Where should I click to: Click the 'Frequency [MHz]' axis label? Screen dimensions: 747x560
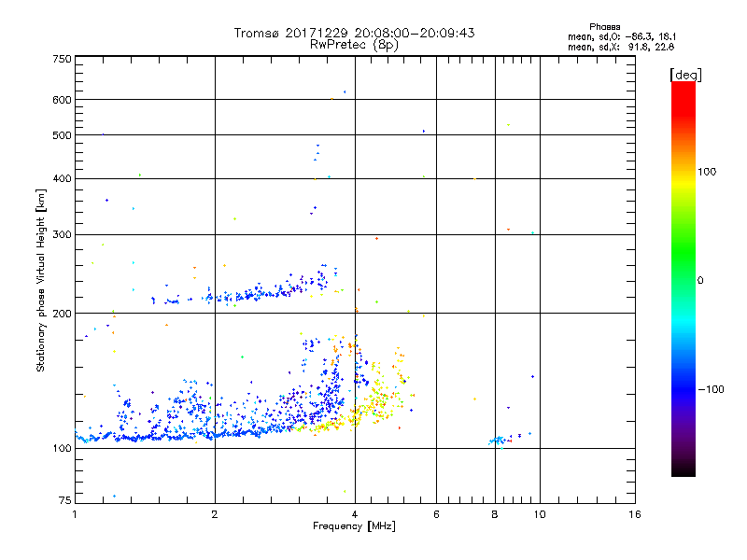tap(354, 526)
